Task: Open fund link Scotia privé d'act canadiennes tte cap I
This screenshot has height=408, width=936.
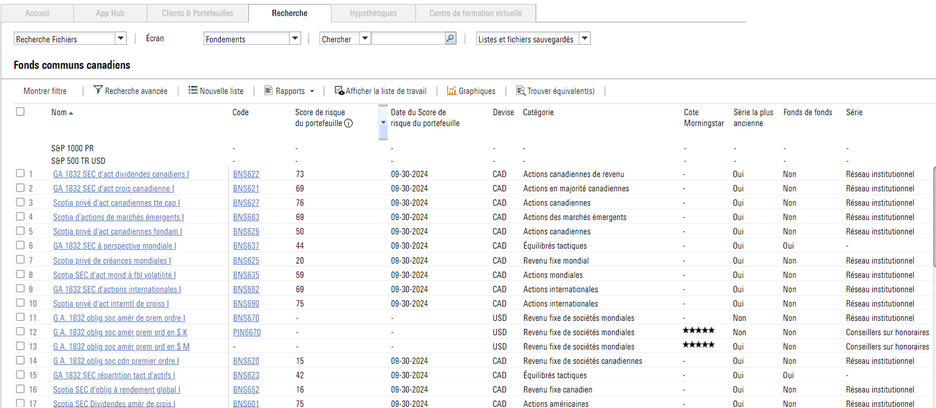Action: point(116,203)
